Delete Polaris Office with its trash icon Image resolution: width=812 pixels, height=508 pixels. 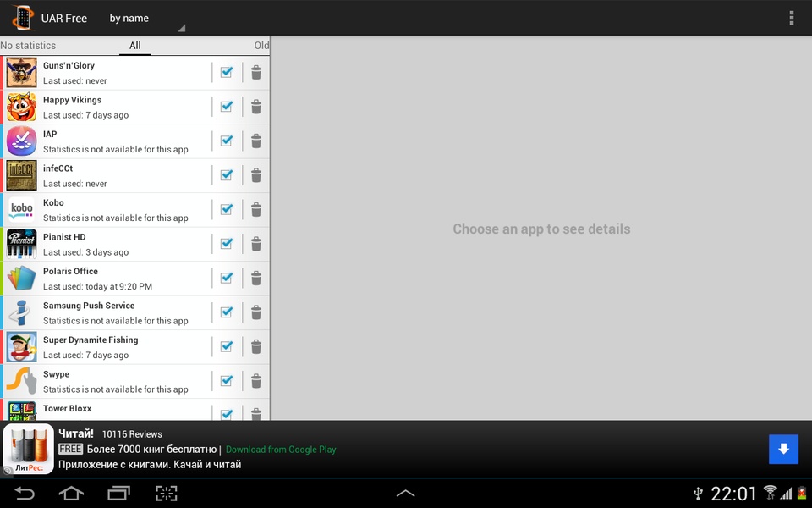255,279
